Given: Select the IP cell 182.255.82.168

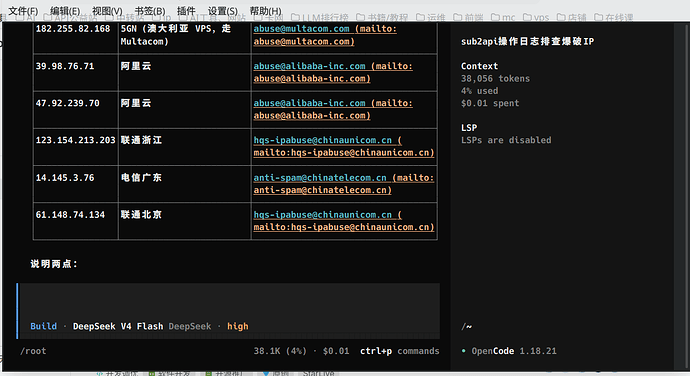Looking at the screenshot, I should point(73,29).
